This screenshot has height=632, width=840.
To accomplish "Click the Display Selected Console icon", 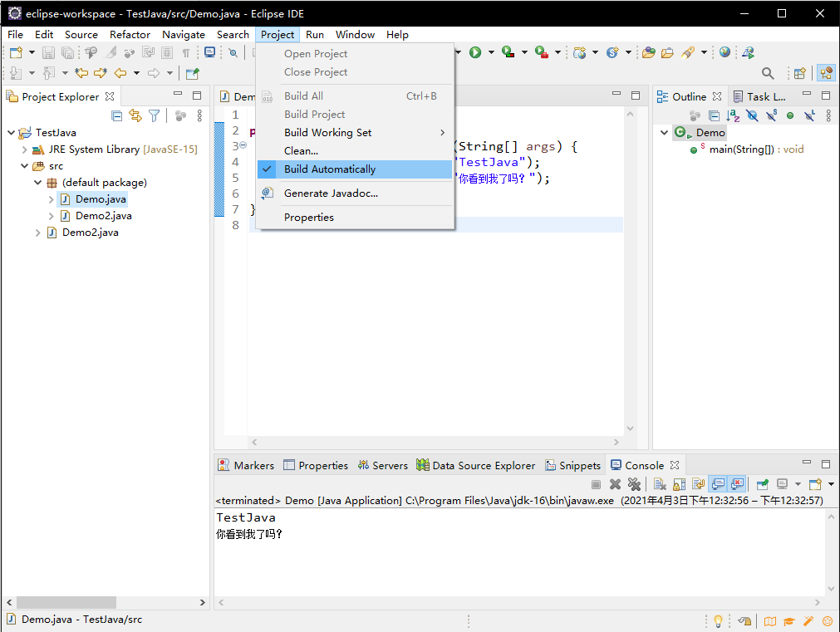I will pyautogui.click(x=782, y=485).
